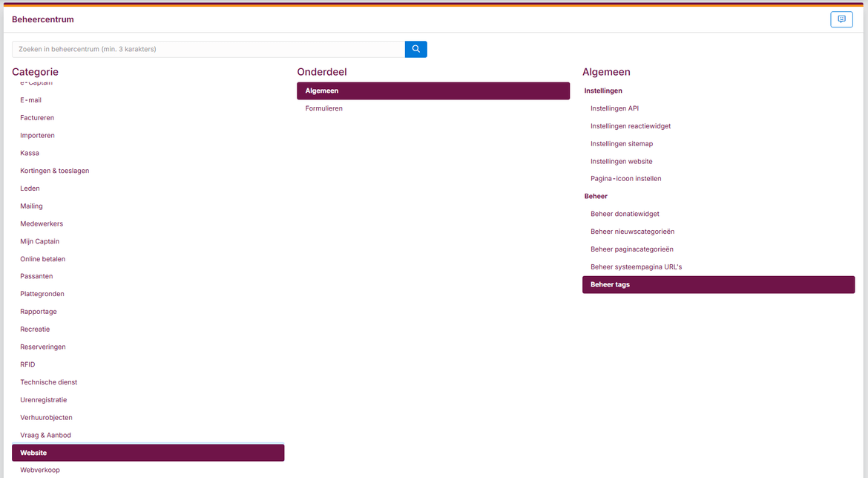868x478 pixels.
Task: Select the Factureren category
Action: click(37, 118)
